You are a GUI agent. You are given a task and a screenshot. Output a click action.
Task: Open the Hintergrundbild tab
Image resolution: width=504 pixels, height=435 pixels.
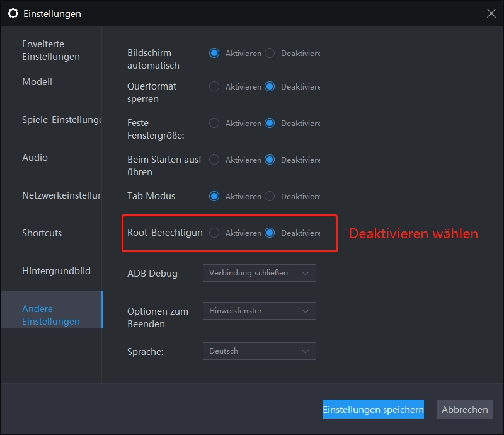[56, 271]
